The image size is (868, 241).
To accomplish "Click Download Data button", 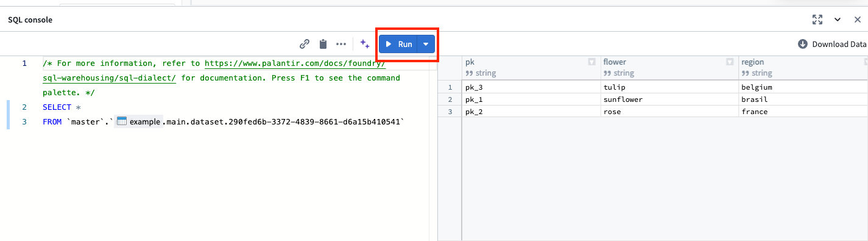I will (832, 44).
